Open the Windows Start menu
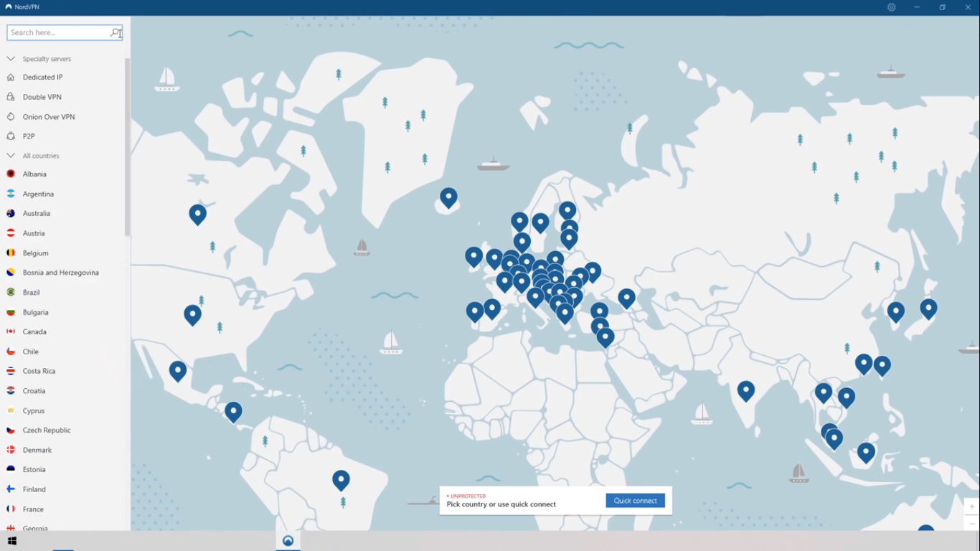Viewport: 980px width, 551px height. pos(12,541)
